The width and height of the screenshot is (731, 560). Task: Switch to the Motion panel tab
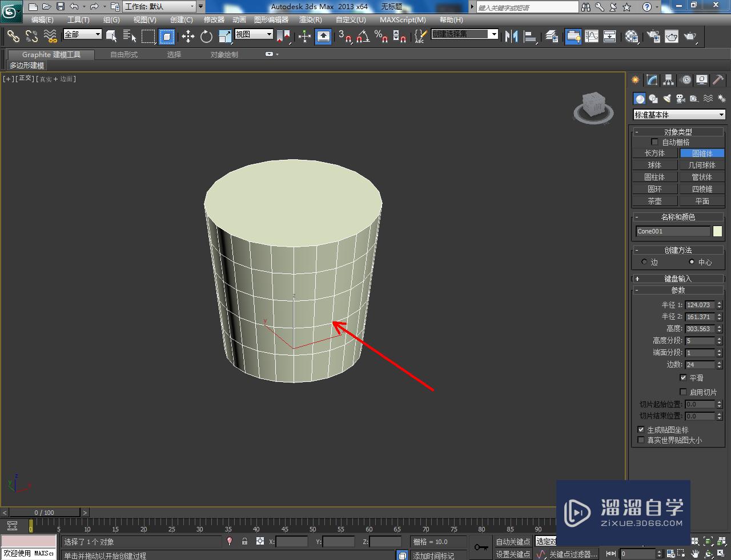coord(686,80)
